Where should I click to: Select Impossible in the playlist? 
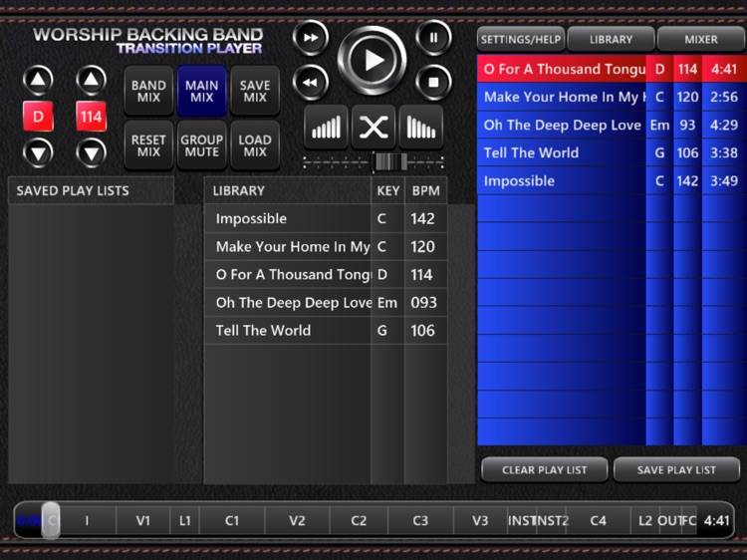[612, 181]
